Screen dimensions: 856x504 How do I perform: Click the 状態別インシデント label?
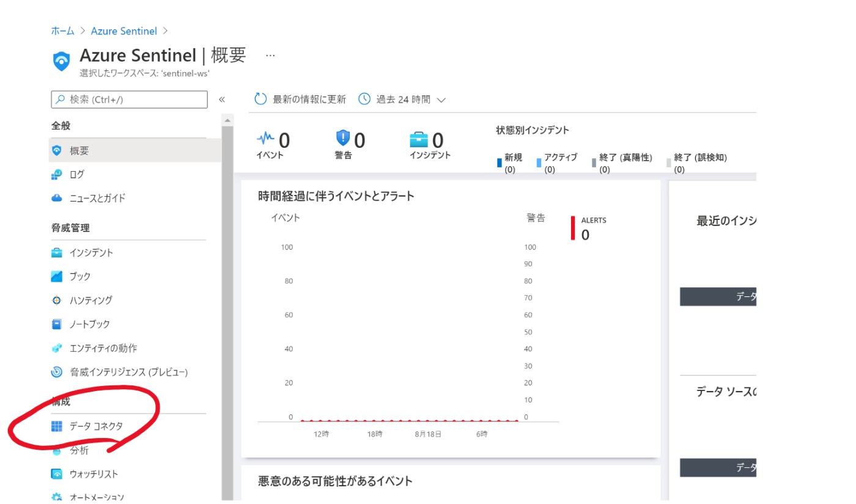533,130
